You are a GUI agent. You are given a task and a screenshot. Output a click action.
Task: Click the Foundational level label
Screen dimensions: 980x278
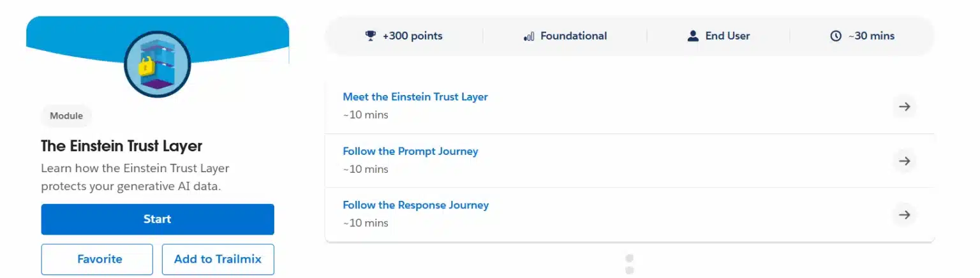tap(574, 36)
